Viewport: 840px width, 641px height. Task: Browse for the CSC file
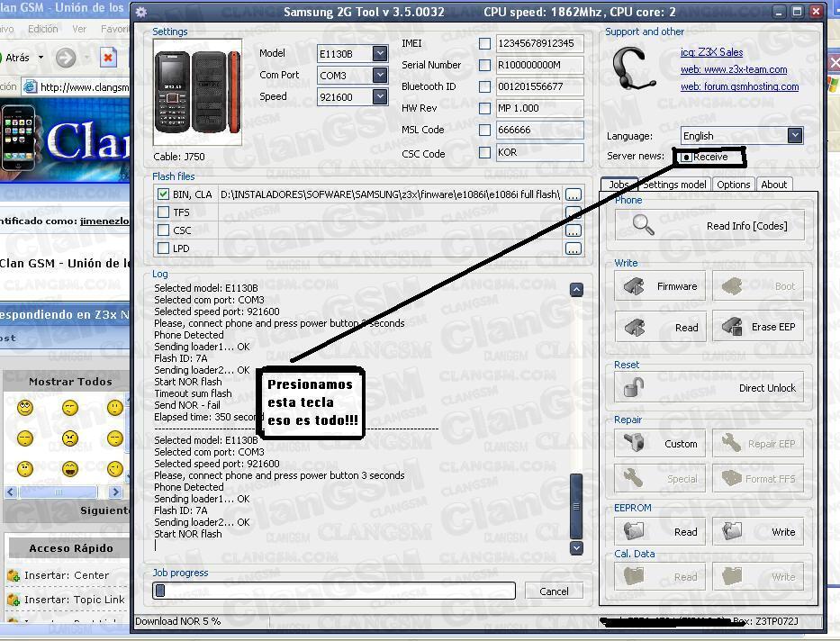point(574,230)
